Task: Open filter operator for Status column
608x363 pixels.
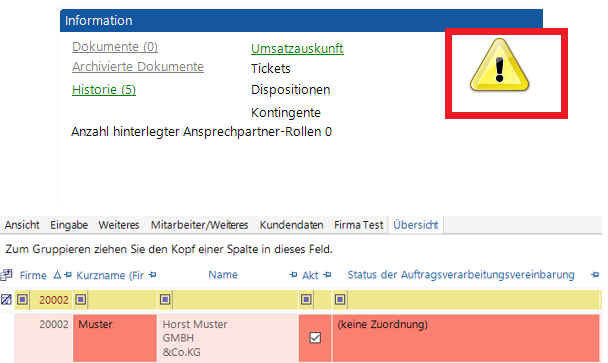Action: [x=340, y=299]
